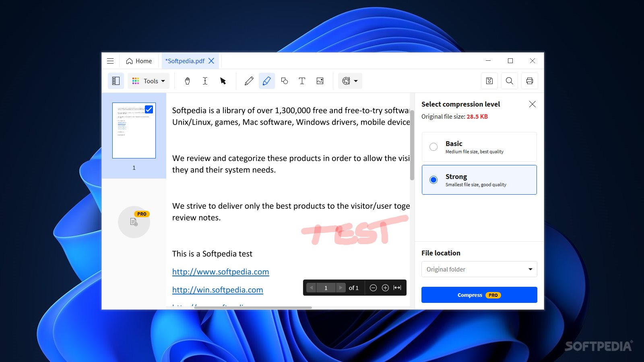644x362 pixels.
Task: Open the Search tool
Action: coord(510,81)
